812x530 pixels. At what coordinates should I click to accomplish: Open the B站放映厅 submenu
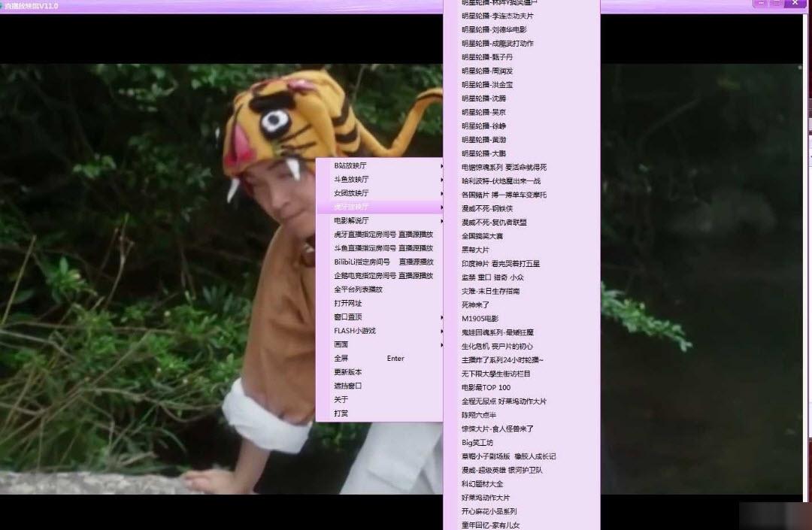(x=380, y=165)
